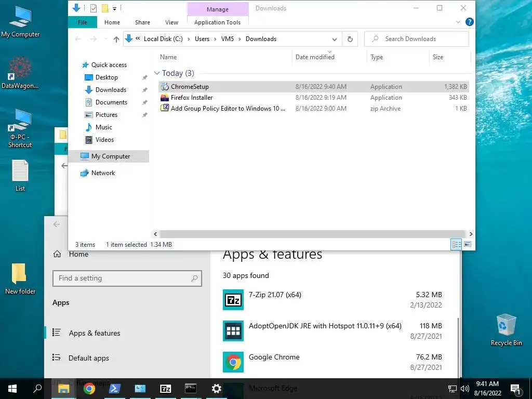Open address bar history dropdown arrow

335,39
